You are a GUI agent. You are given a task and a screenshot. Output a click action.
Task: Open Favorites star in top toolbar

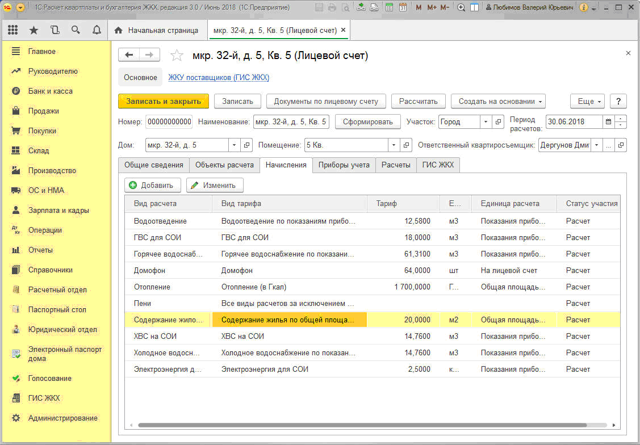[x=34, y=30]
